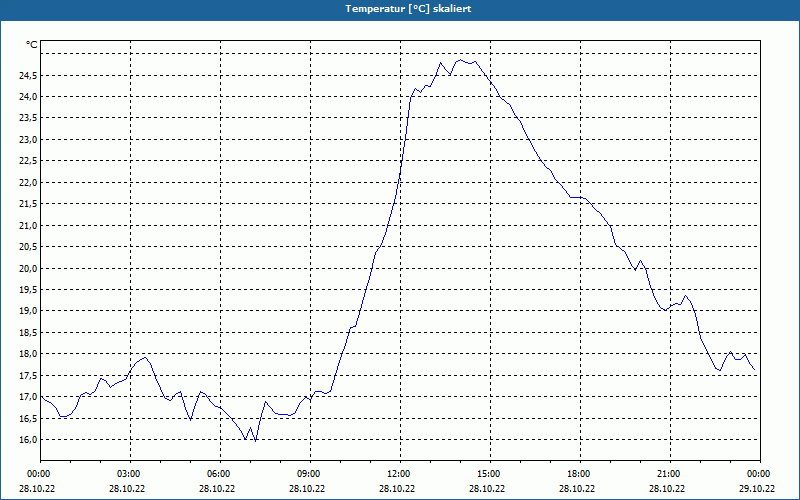Click the 28.10.22 date under 06:00

pyautogui.click(x=217, y=489)
